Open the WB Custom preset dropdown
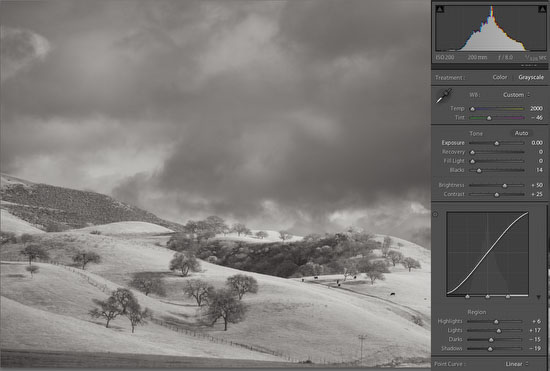This screenshot has width=550, height=371. (517, 95)
